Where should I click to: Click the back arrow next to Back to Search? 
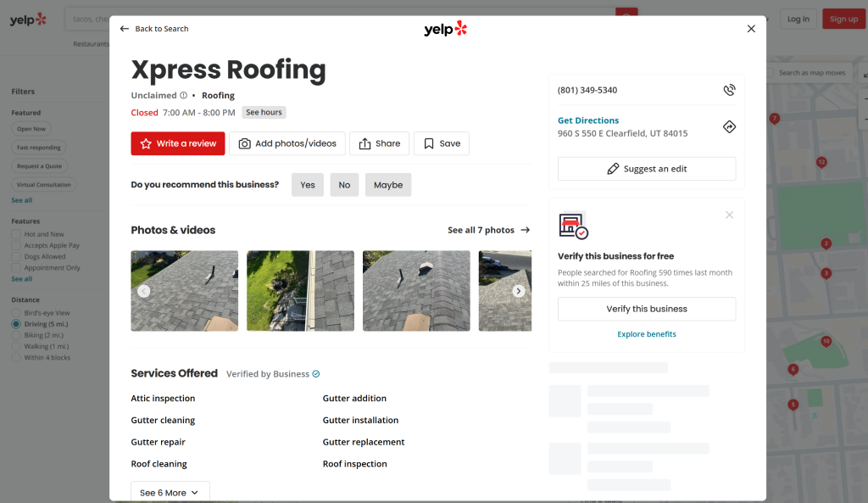click(125, 29)
